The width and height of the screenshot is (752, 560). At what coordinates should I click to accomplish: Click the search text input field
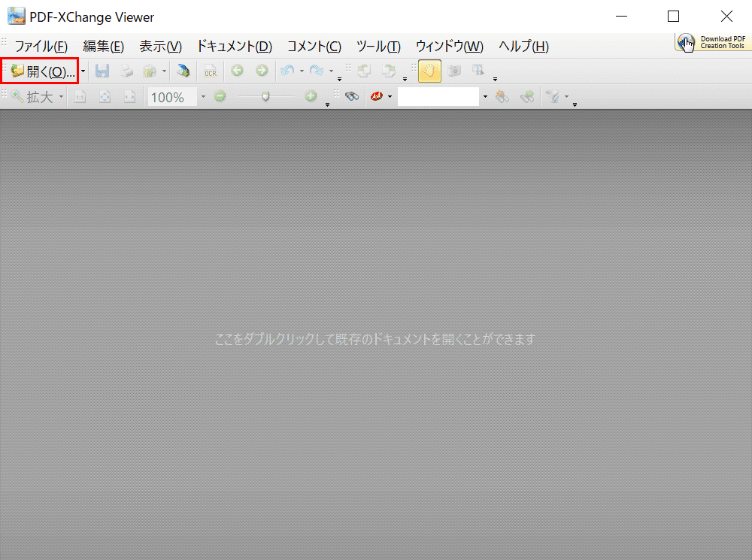438,97
